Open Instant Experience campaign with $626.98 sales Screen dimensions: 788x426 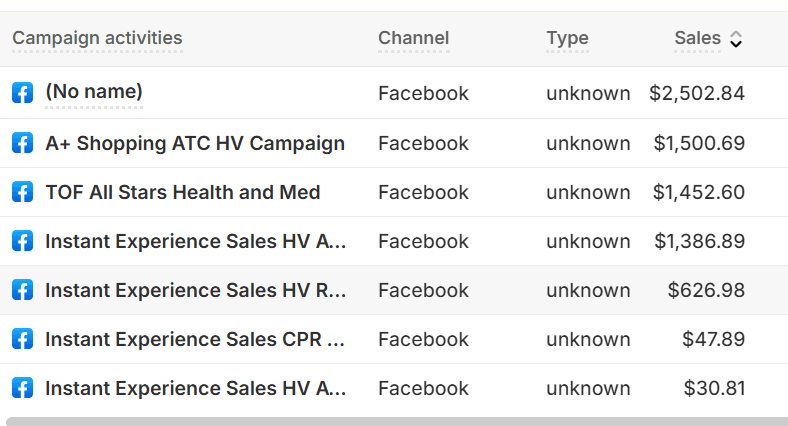pyautogui.click(x=195, y=290)
